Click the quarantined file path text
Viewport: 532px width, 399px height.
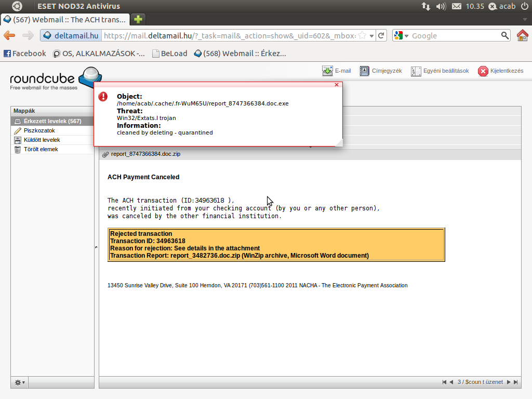203,103
